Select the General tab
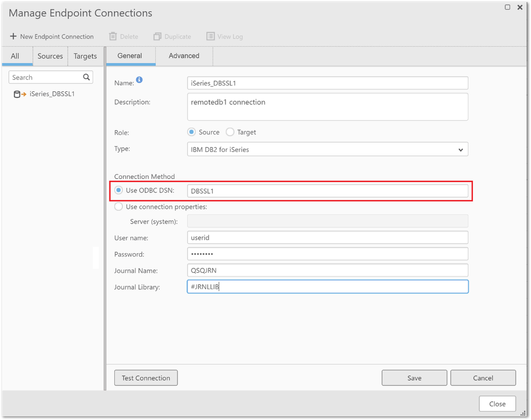 130,55
